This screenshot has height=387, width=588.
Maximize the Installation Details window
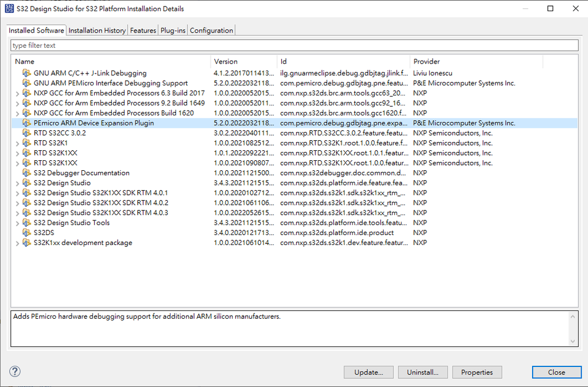click(550, 8)
